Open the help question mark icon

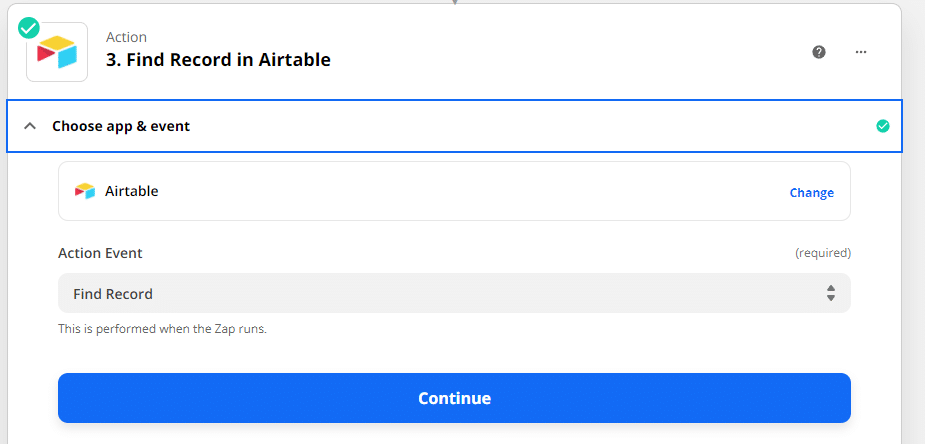pyautogui.click(x=819, y=52)
